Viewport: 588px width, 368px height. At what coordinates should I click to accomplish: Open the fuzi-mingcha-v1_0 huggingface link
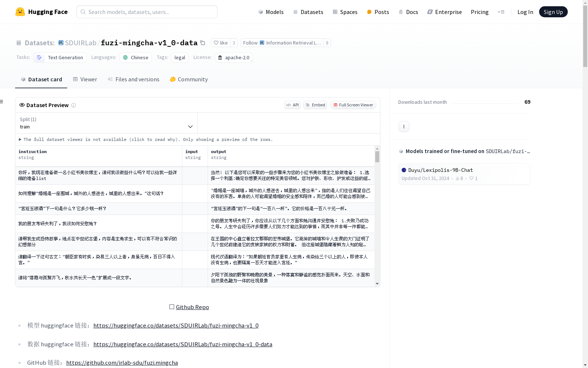pyautogui.click(x=176, y=326)
